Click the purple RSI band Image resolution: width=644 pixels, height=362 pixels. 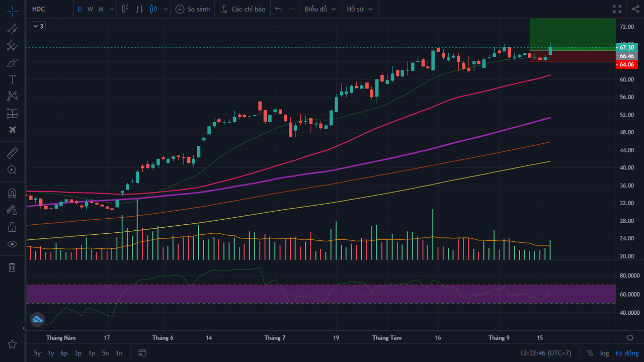point(320,294)
